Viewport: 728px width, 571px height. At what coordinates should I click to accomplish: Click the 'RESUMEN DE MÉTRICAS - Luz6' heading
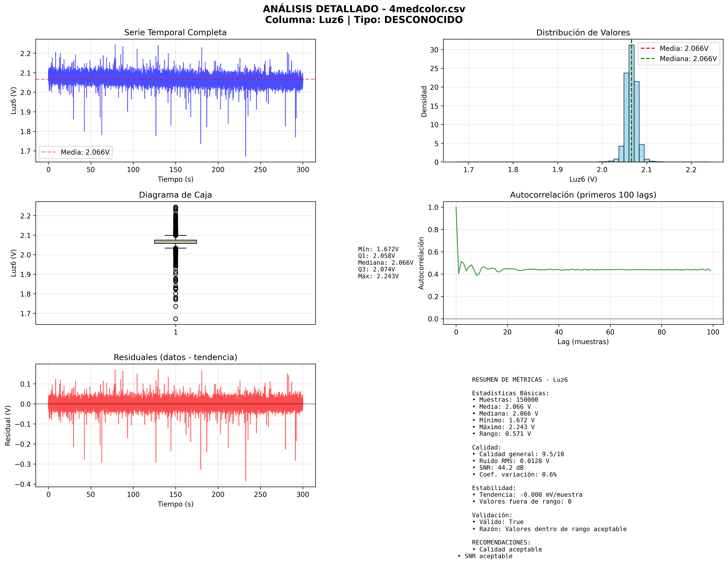coord(519,380)
